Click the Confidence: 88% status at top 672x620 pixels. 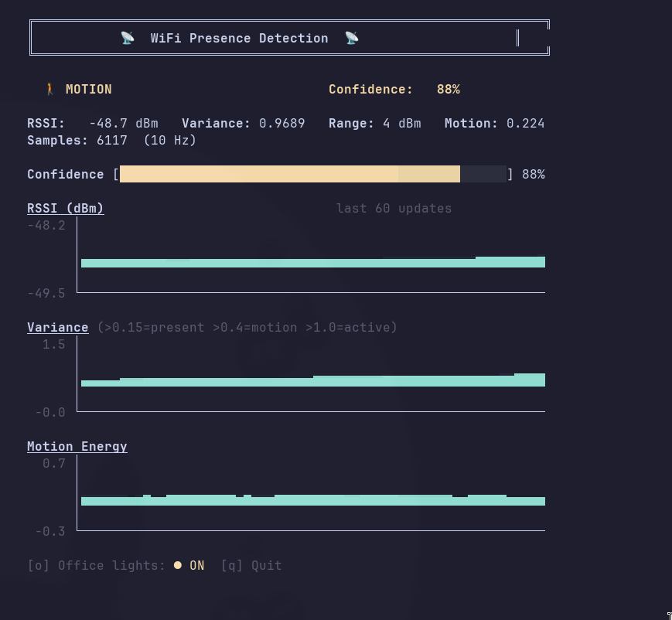pyautogui.click(x=394, y=89)
